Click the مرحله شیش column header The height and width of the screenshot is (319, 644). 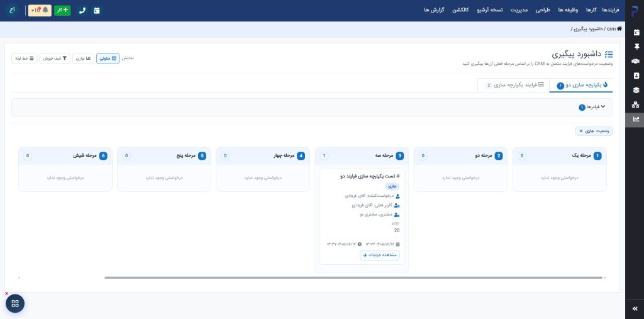pyautogui.click(x=65, y=156)
